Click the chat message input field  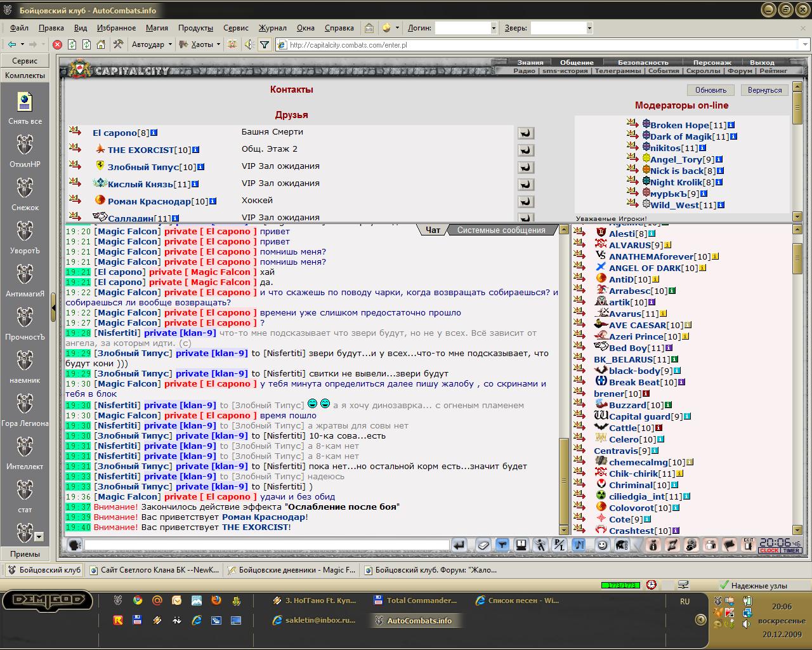(x=266, y=545)
